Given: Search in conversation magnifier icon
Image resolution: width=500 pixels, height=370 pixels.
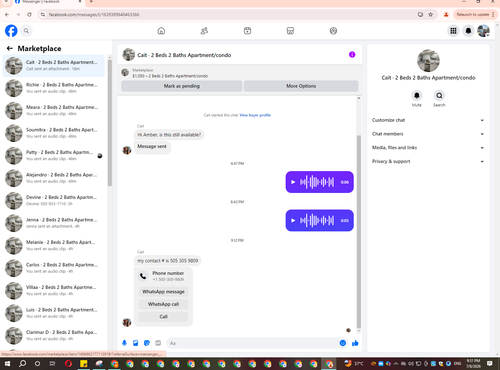Looking at the screenshot, I should [x=439, y=96].
